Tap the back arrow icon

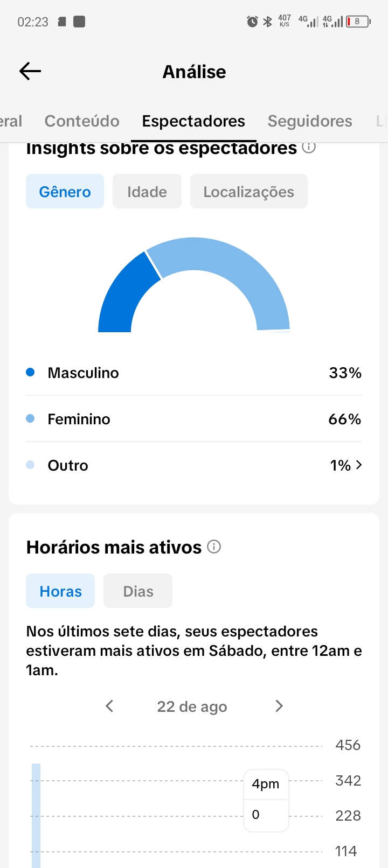[x=30, y=71]
